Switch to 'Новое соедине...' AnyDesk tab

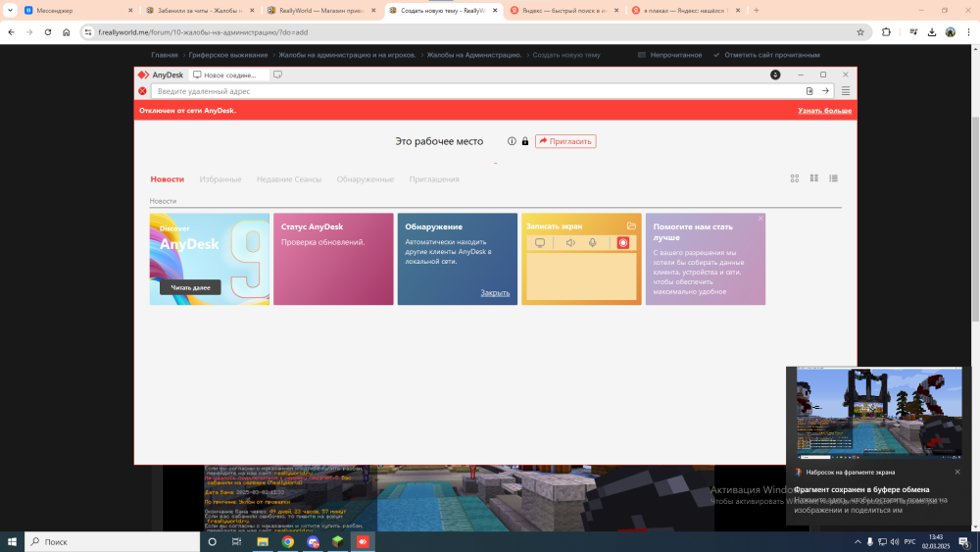pyautogui.click(x=228, y=75)
